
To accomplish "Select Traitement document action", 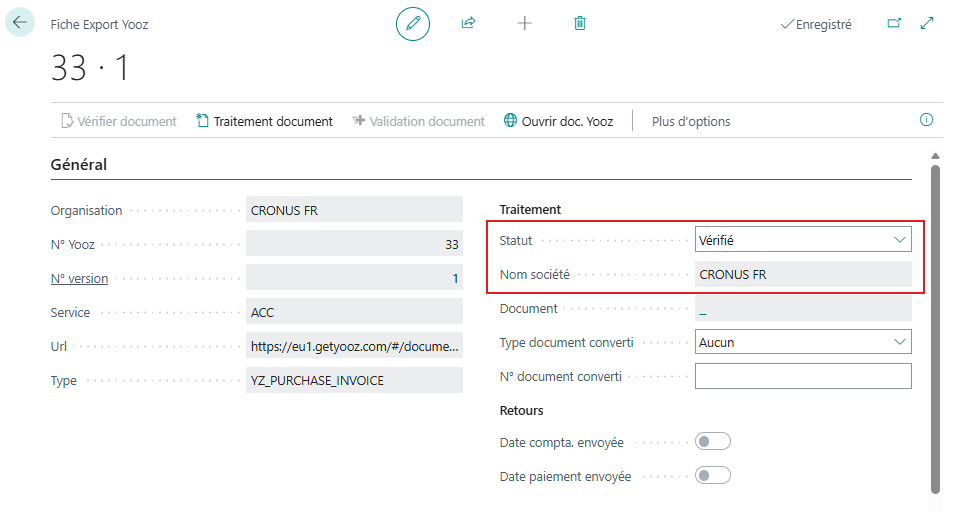I will pyautogui.click(x=264, y=121).
